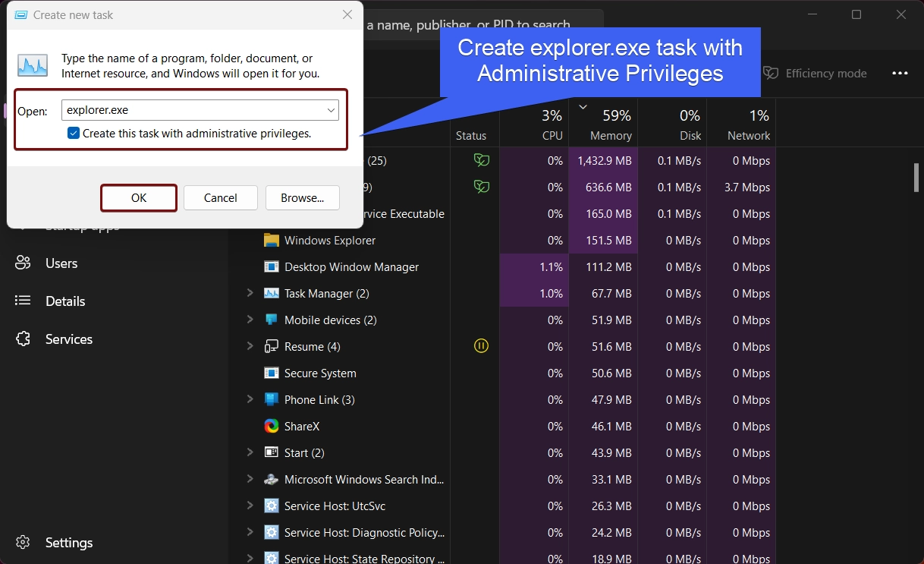
Task: Click the Open field containing explorer.exe
Action: (x=200, y=110)
